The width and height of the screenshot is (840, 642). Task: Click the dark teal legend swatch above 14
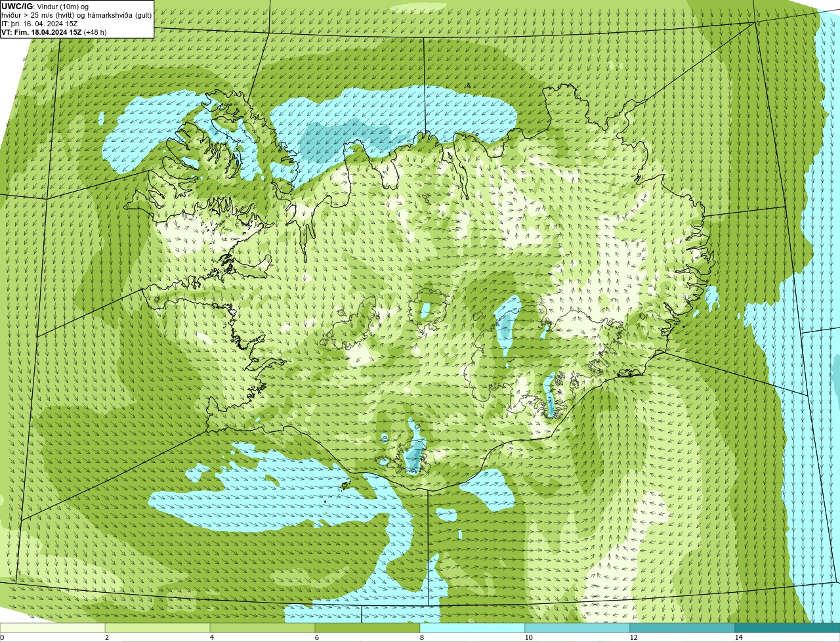tap(787, 628)
